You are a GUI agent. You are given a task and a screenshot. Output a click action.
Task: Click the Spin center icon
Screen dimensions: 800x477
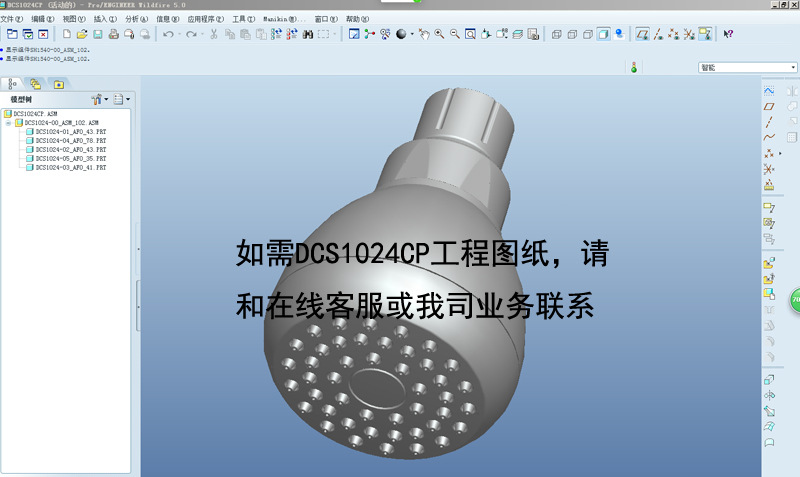pyautogui.click(x=369, y=34)
